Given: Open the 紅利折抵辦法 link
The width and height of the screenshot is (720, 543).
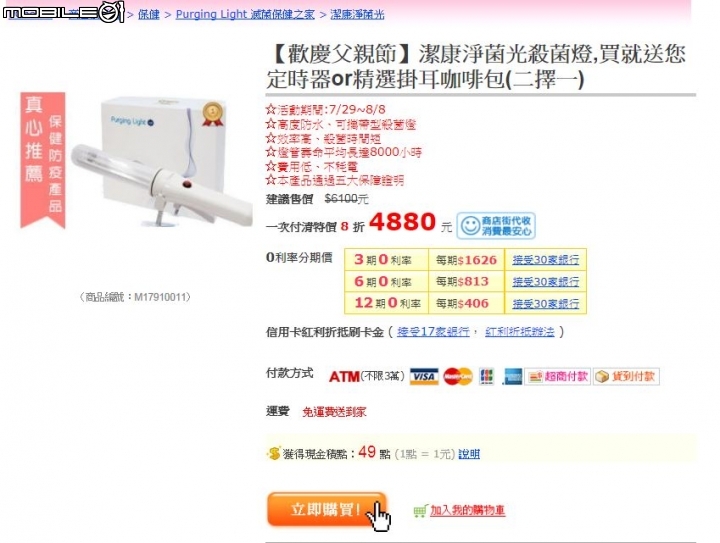Looking at the screenshot, I should point(520,331).
